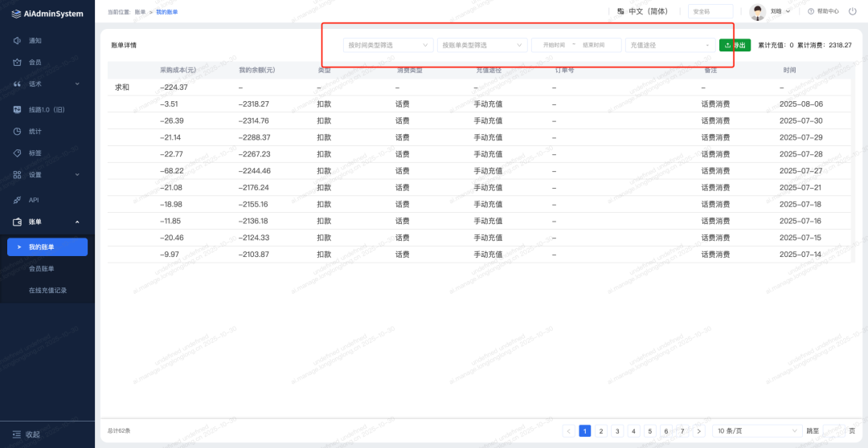Click the 统计 statistics sidebar icon
The width and height of the screenshot is (868, 448).
click(18, 131)
